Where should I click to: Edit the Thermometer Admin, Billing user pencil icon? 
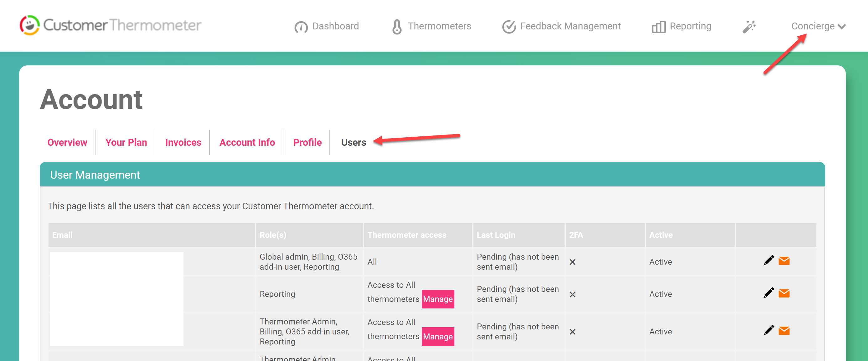coord(769,330)
